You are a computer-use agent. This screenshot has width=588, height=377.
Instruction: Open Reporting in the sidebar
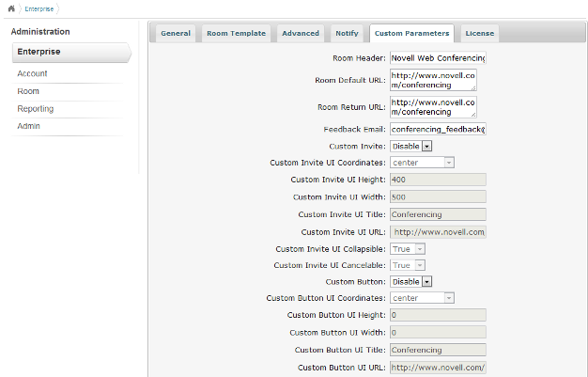click(x=35, y=109)
